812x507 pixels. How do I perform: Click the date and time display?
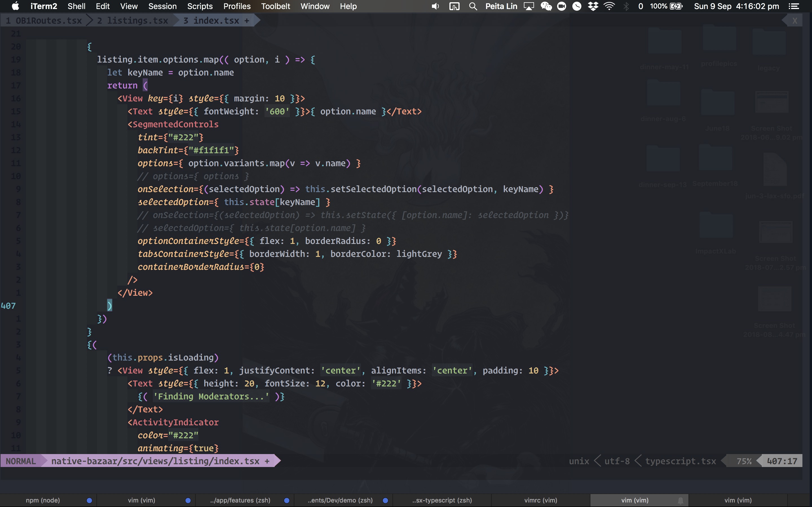736,6
